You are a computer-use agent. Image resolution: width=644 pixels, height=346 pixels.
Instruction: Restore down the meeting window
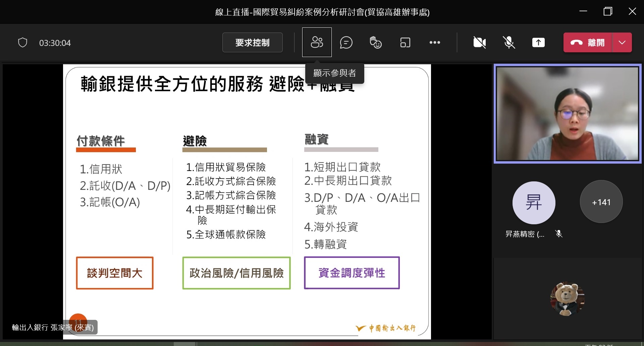pos(607,12)
